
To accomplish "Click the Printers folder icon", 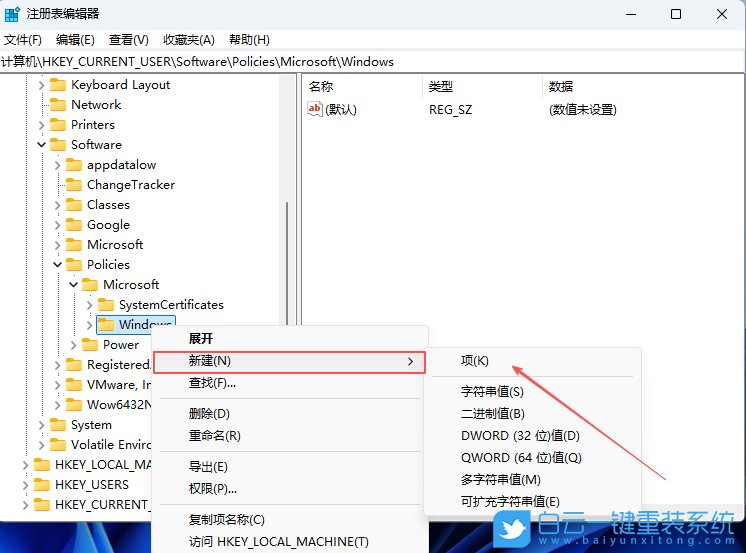I will tap(58, 125).
